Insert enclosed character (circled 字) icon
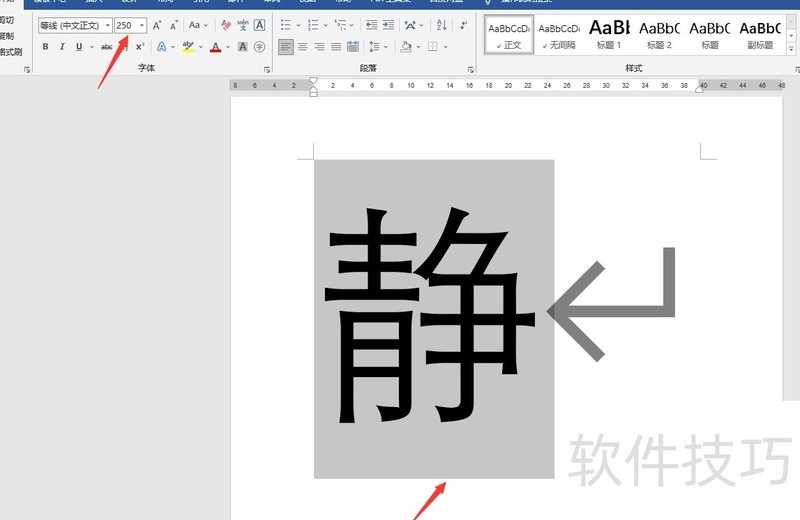The width and height of the screenshot is (800, 520). pyautogui.click(x=259, y=47)
